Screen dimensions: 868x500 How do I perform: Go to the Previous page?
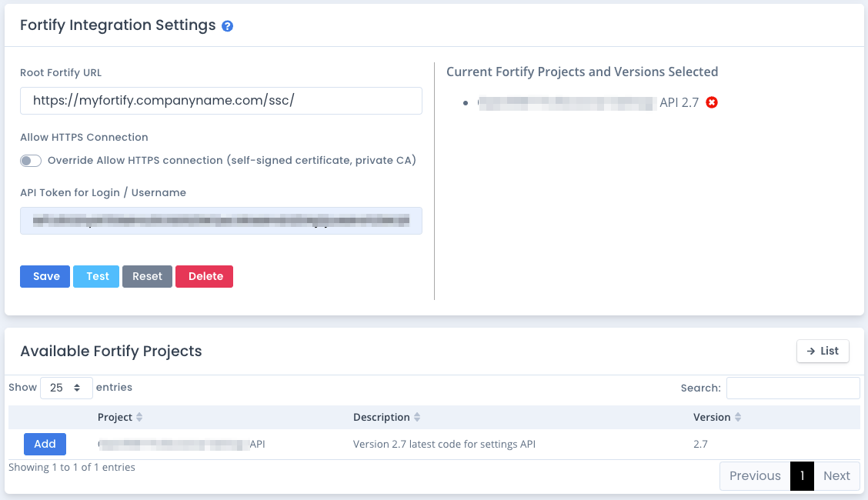pos(755,475)
